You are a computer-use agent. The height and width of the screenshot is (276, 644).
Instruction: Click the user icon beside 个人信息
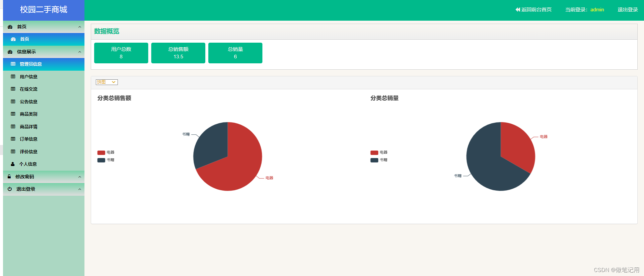(13, 164)
